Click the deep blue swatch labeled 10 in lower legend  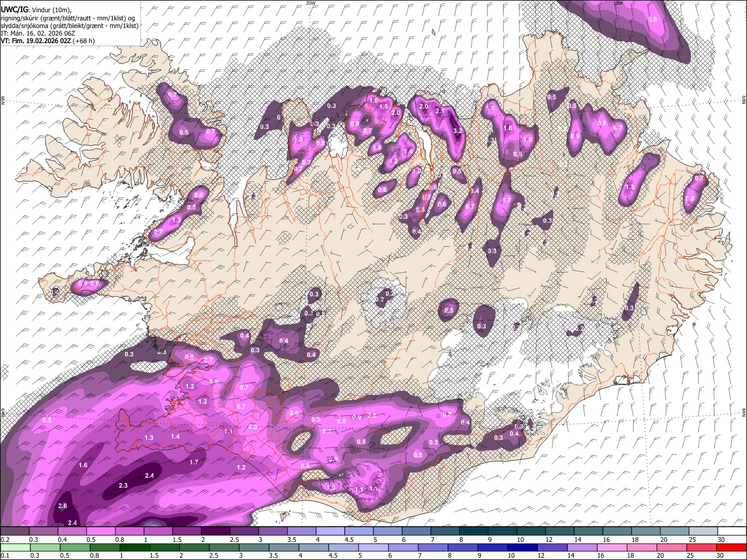[523, 547]
